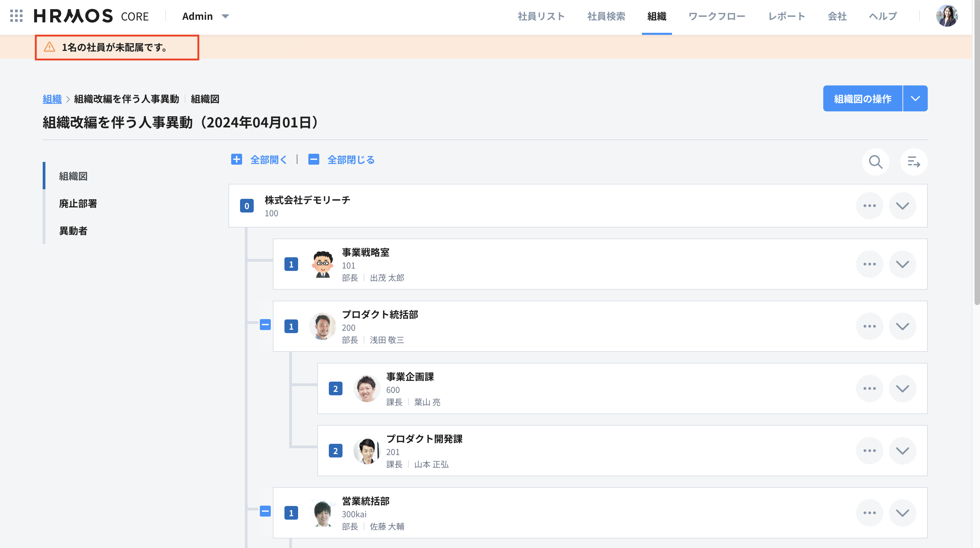This screenshot has height=548, width=980.
Task: Switch to the 社員リスト menu
Action: coord(541,16)
